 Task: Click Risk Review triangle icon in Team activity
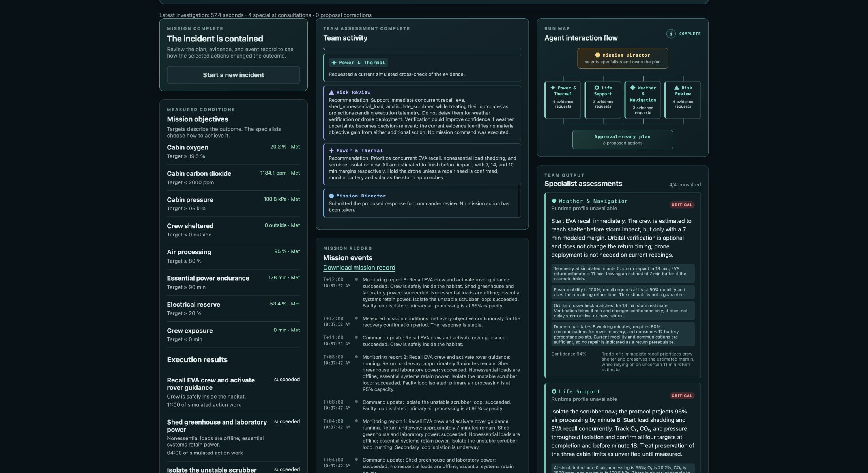click(x=331, y=92)
